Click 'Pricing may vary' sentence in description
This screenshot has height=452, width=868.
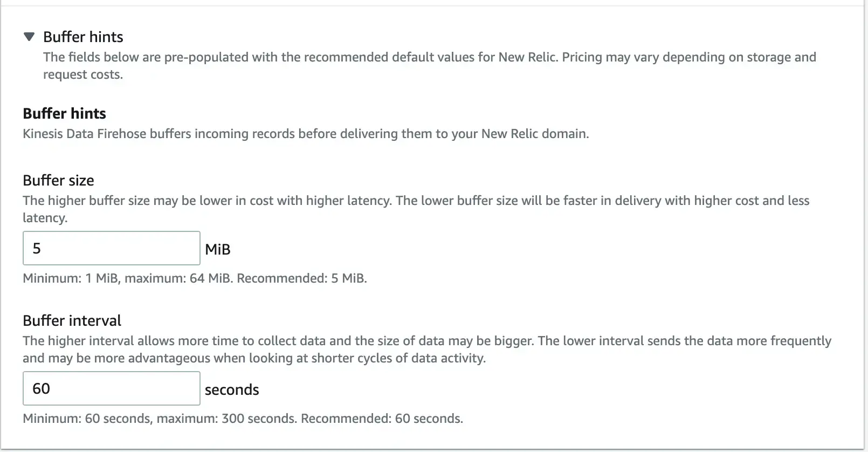coord(689,57)
